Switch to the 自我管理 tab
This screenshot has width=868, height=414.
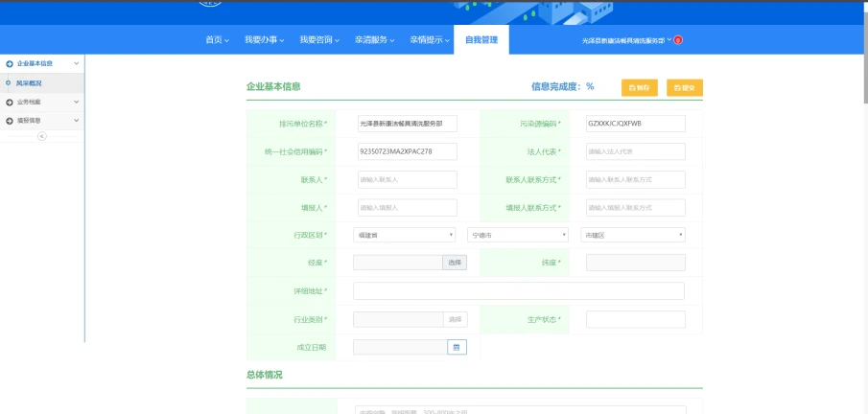tap(481, 40)
